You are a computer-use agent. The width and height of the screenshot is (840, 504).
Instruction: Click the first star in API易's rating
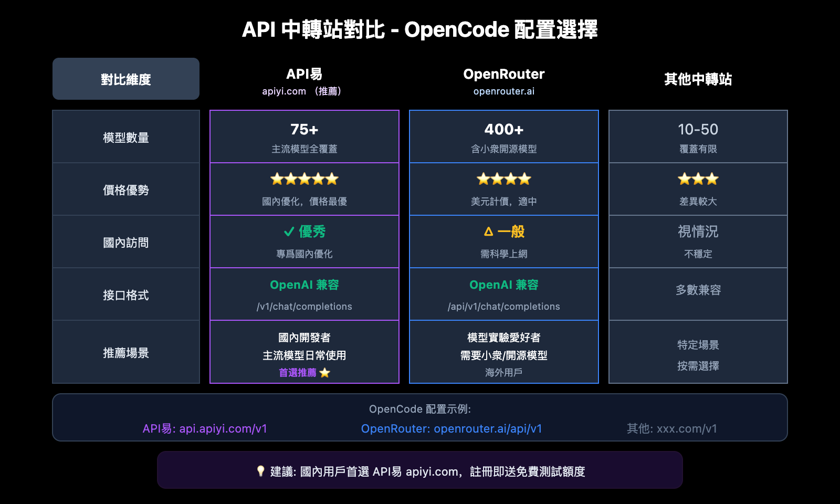pos(277,179)
